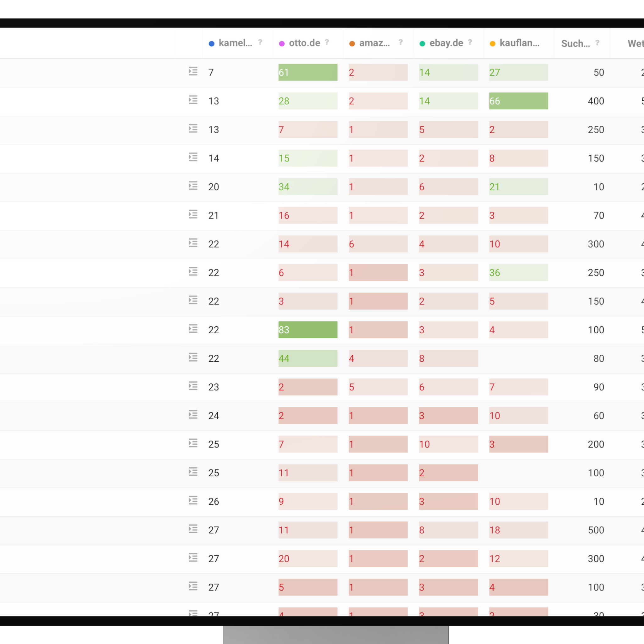The width and height of the screenshot is (644, 644).
Task: Click the search volume value 70
Action: (x=599, y=215)
